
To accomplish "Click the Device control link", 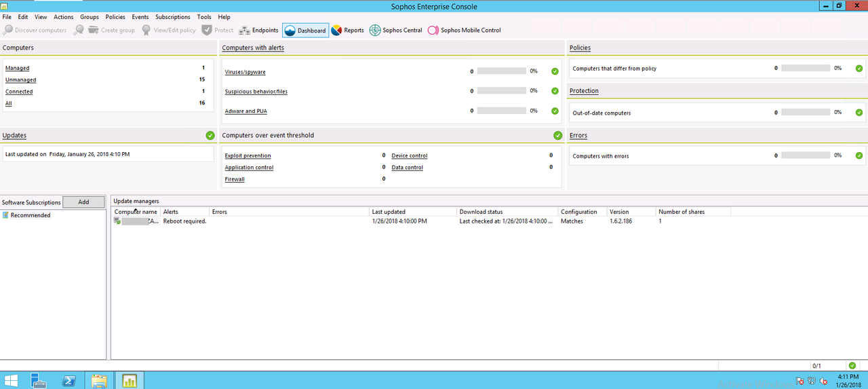I will point(410,156).
